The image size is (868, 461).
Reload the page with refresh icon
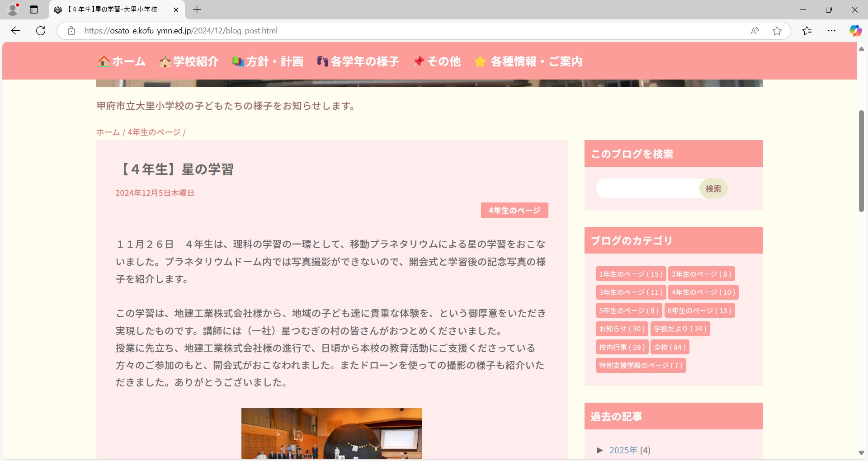(41, 31)
